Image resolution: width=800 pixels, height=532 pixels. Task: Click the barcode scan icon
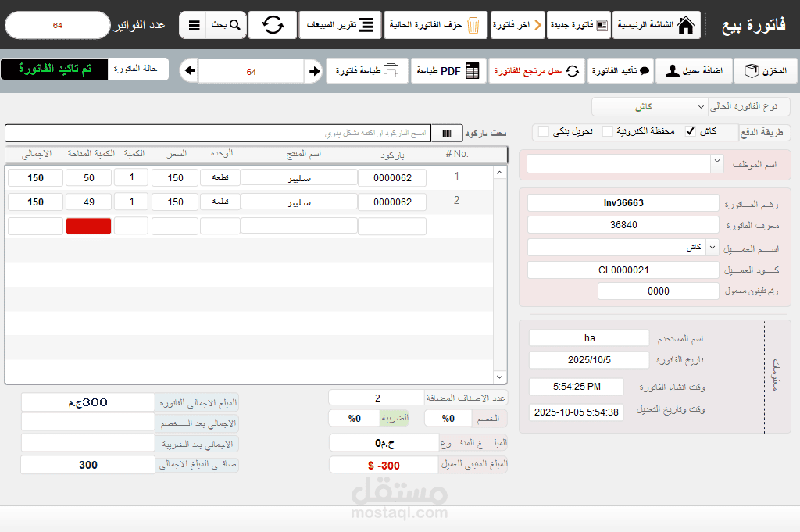coord(448,133)
